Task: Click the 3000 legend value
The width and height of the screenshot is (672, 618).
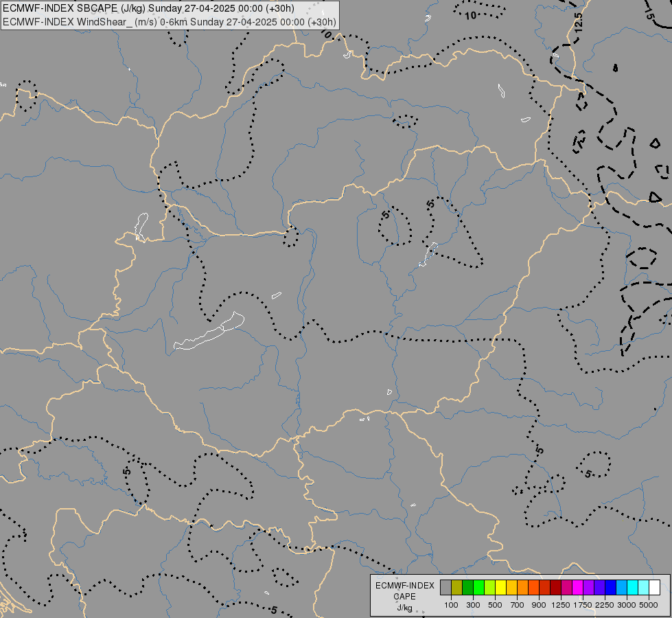Action: click(627, 605)
